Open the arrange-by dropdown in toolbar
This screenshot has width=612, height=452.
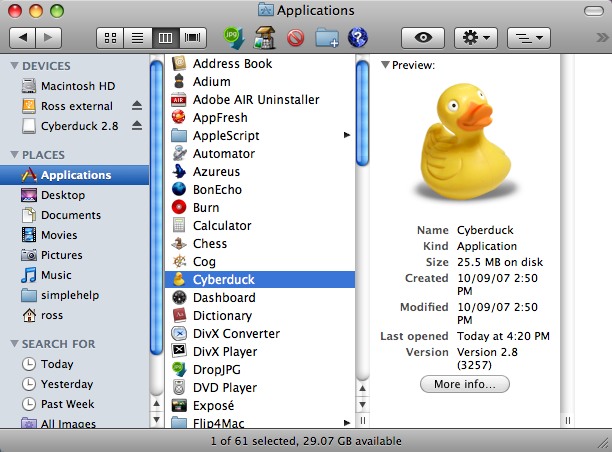click(529, 38)
